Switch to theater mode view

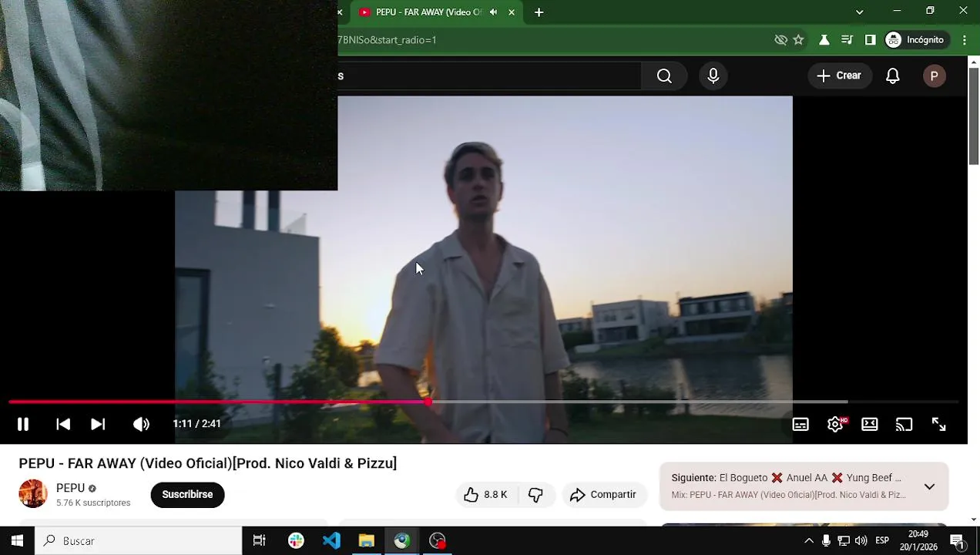(x=870, y=424)
